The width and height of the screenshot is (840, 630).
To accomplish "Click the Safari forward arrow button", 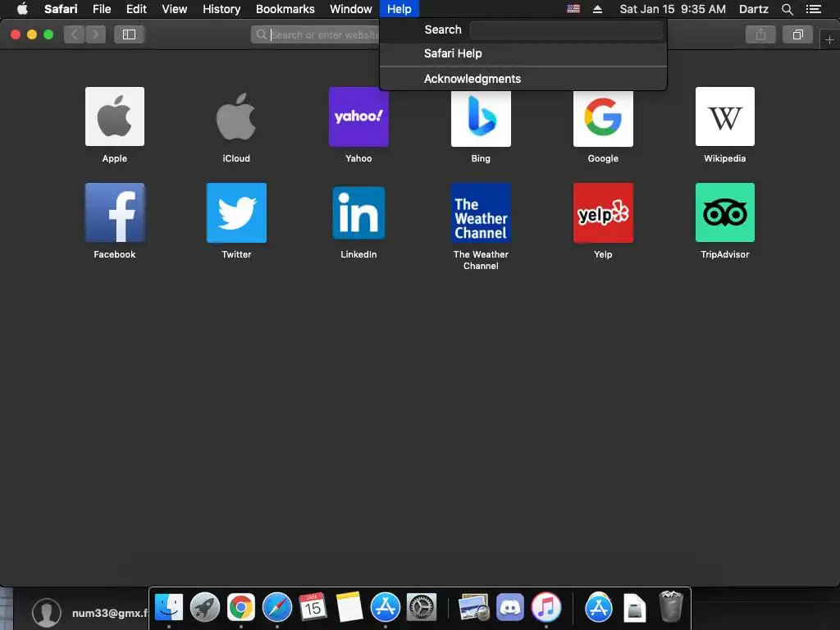I will click(x=95, y=34).
